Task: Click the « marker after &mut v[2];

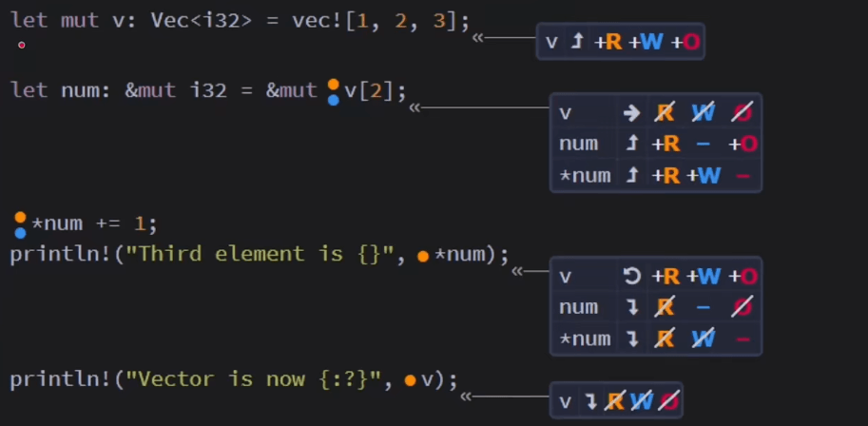Action: (x=415, y=107)
